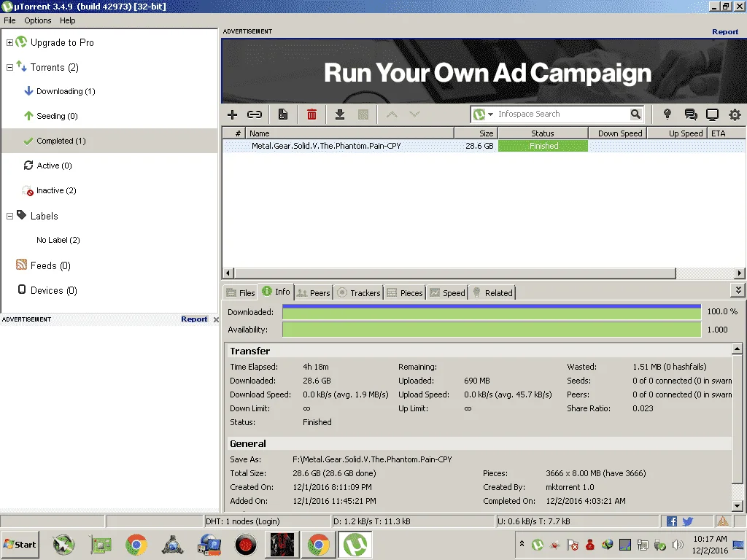747x560 pixels.
Task: Click green Finished status bar in row
Action: 543,146
